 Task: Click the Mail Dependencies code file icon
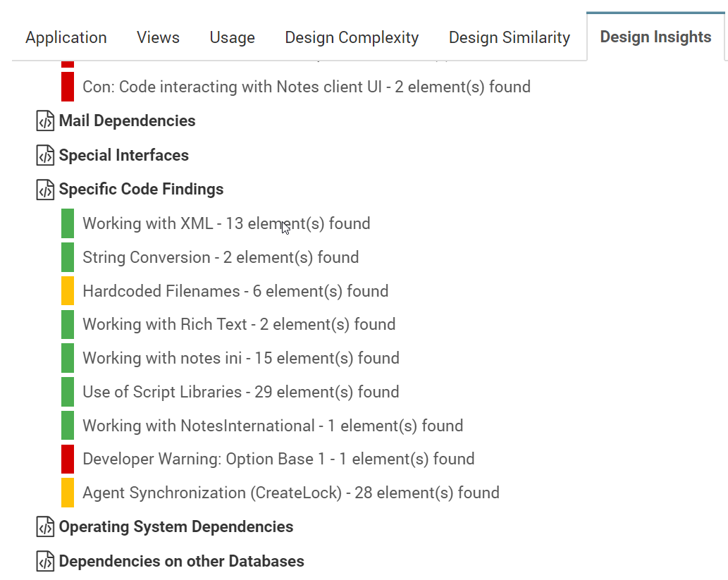(45, 121)
